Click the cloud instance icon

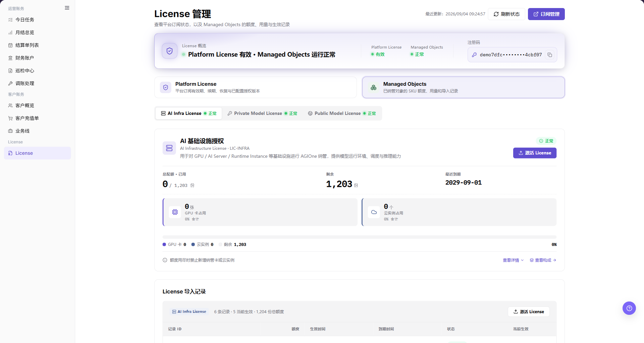coord(374,212)
